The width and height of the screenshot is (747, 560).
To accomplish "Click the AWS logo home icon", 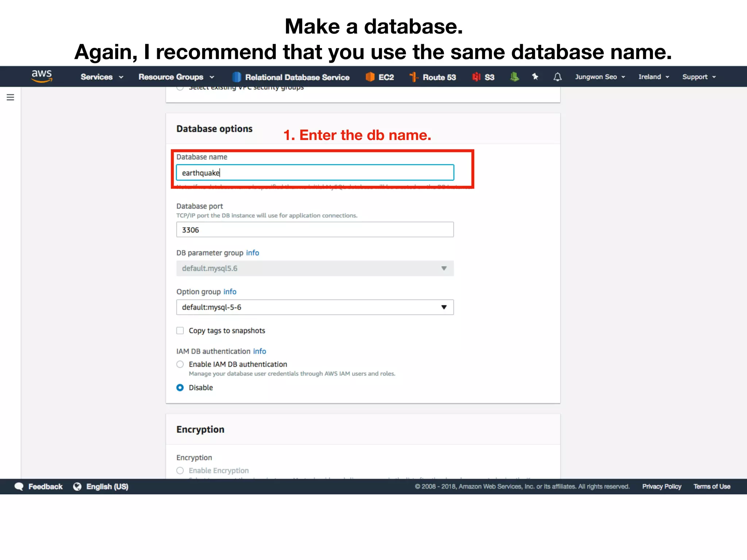I will click(x=42, y=76).
